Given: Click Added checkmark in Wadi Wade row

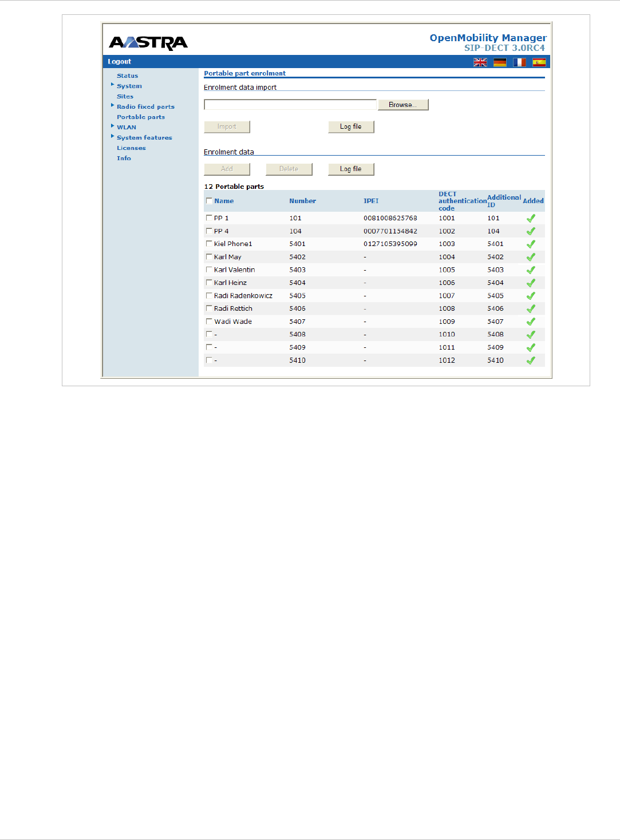Looking at the screenshot, I should (531, 322).
